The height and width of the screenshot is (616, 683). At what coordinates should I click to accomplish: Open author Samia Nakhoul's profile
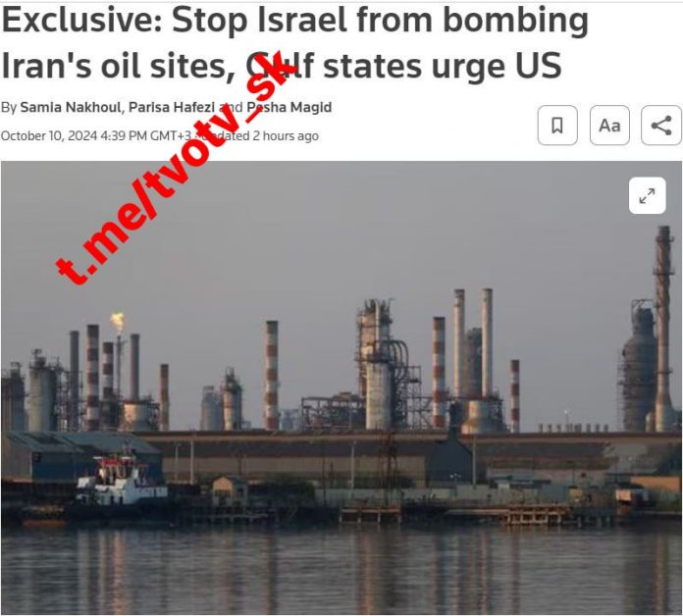[x=72, y=107]
